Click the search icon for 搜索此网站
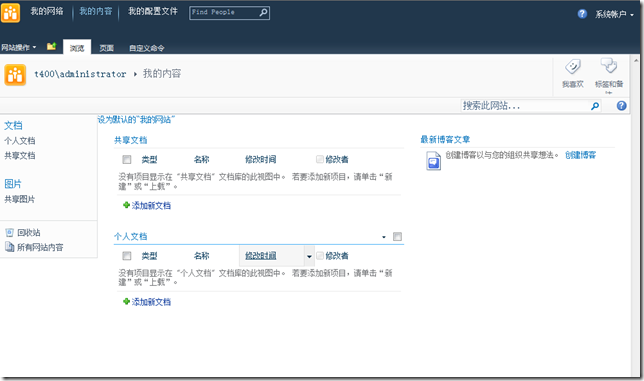Screen dimensions: 644x381 pos(594,106)
